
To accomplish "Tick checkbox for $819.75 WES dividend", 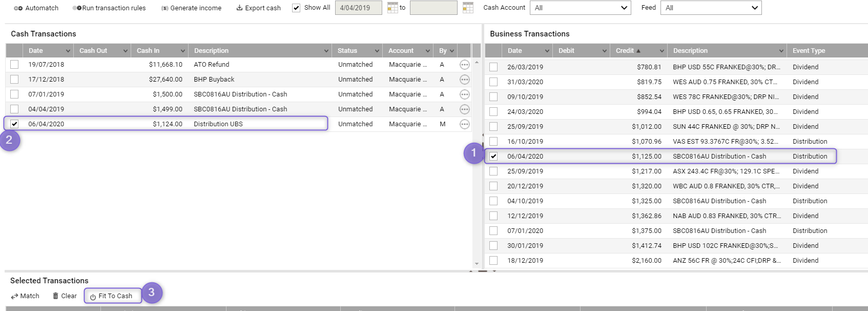I will pos(493,82).
